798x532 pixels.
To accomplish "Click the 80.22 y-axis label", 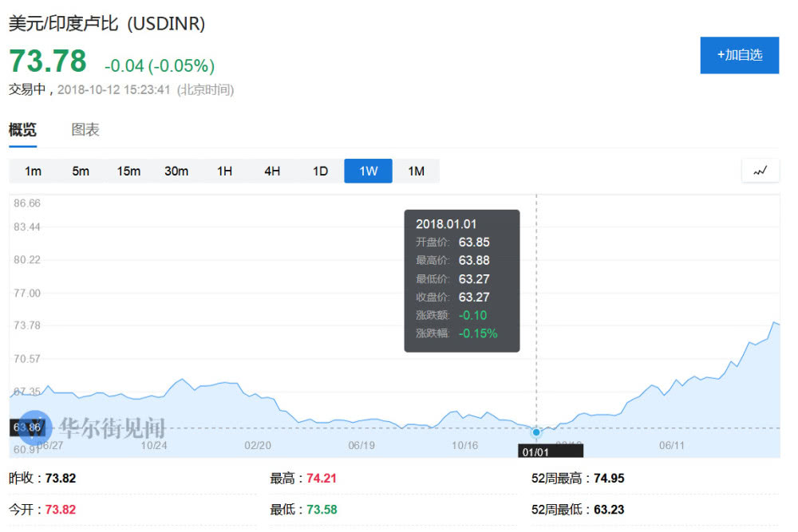I will [27, 260].
